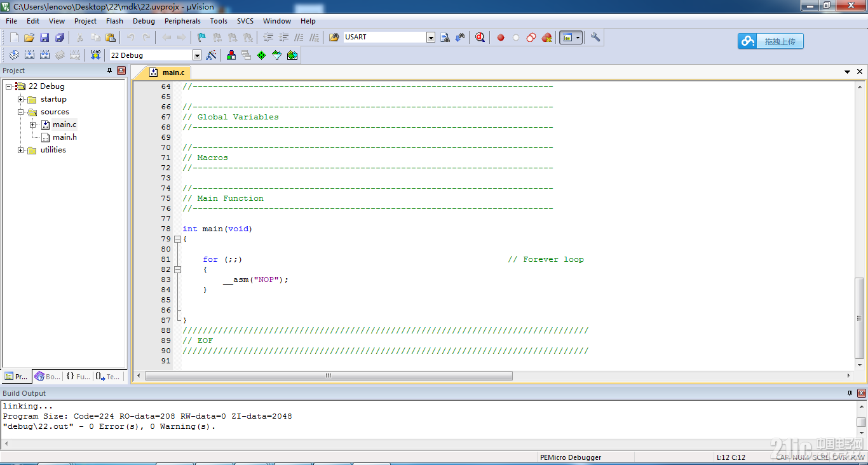Close the main.c editor tab with X
This screenshot has width=868, height=465.
pos(860,72)
